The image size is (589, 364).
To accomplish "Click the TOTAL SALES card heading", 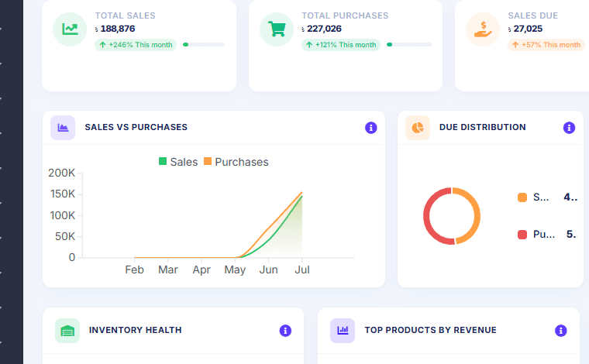I will click(125, 15).
